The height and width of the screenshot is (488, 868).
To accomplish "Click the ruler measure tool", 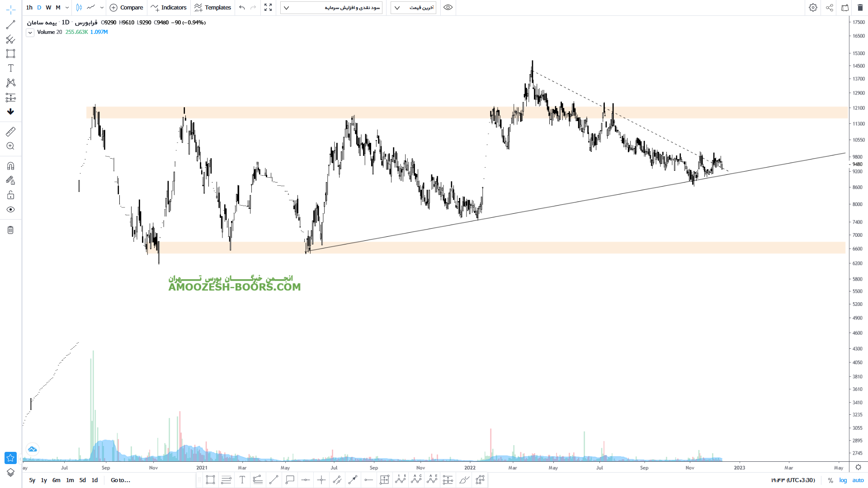I will (x=10, y=131).
